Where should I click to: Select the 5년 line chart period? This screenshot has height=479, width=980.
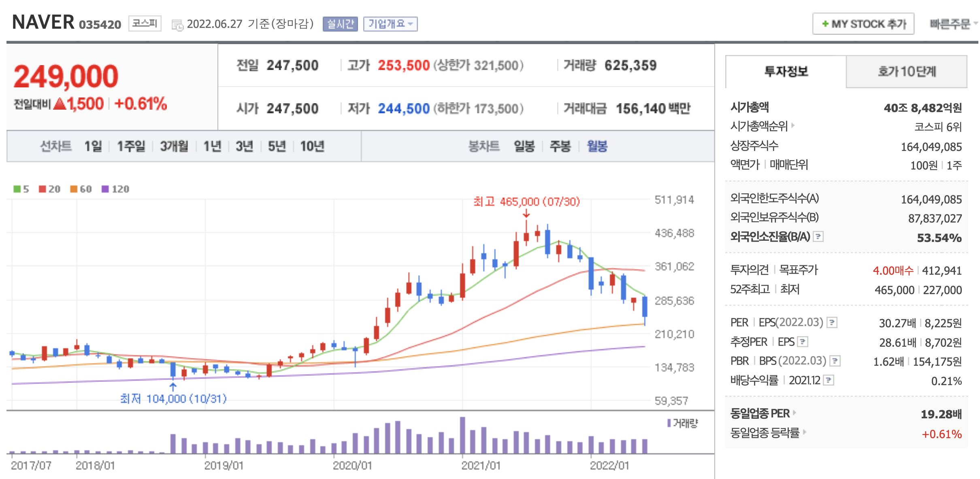pyautogui.click(x=277, y=146)
